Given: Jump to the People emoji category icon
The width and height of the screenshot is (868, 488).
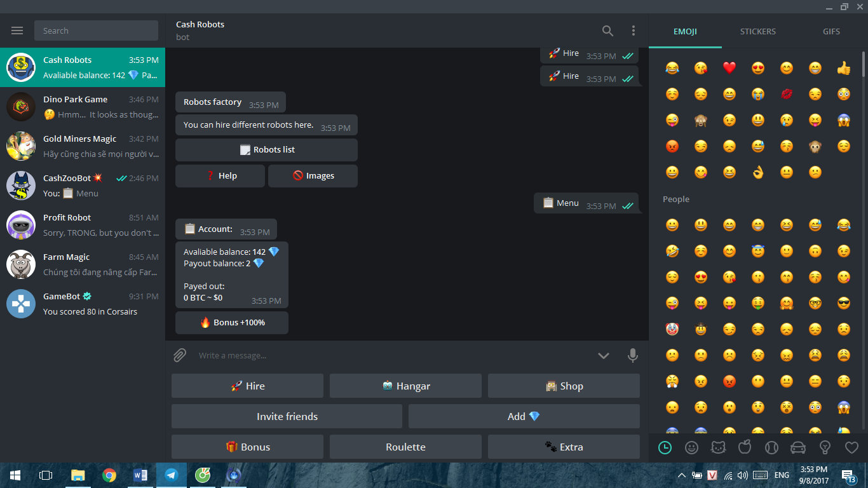Looking at the screenshot, I should (691, 447).
